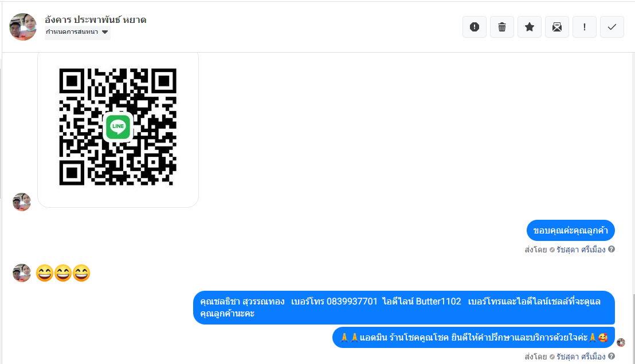Screen dimensions: 635x364
Task: Click small seen avatar beside last message
Action: pyautogui.click(x=621, y=343)
